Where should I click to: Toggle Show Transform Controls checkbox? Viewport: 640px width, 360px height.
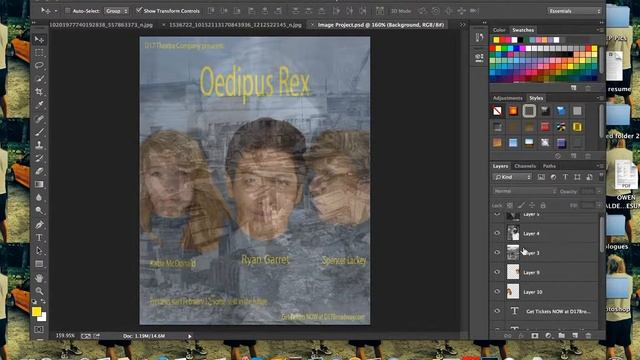click(139, 10)
